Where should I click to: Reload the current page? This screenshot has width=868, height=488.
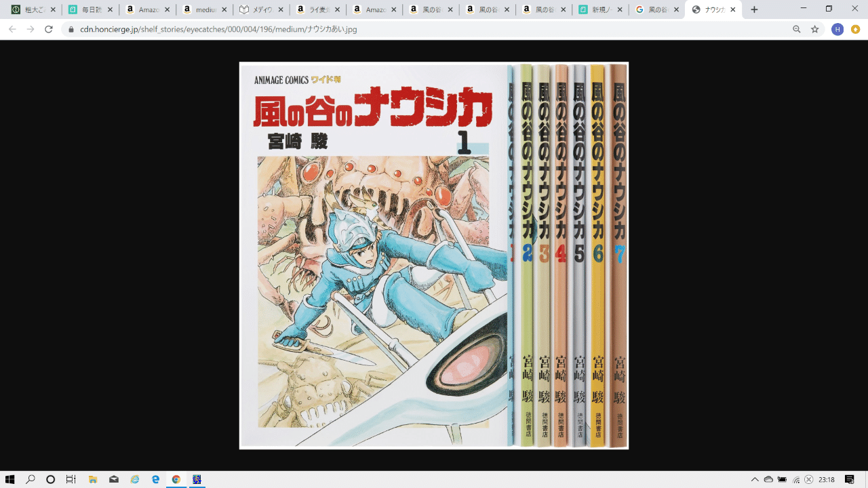48,29
